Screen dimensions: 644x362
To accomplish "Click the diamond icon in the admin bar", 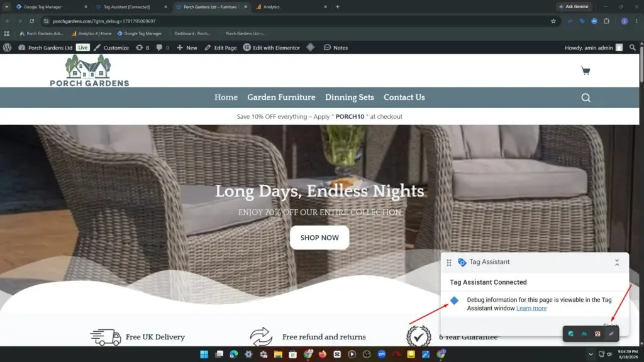I will (311, 48).
